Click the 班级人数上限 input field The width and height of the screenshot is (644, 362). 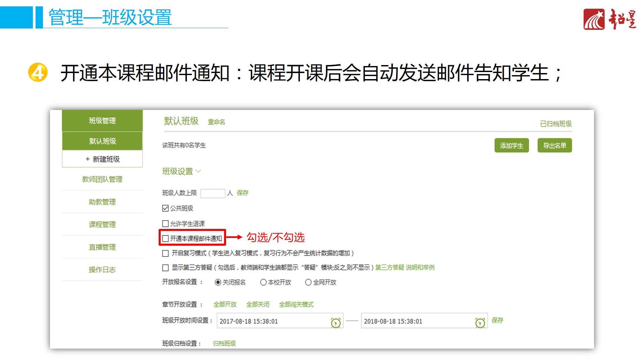coord(213,193)
